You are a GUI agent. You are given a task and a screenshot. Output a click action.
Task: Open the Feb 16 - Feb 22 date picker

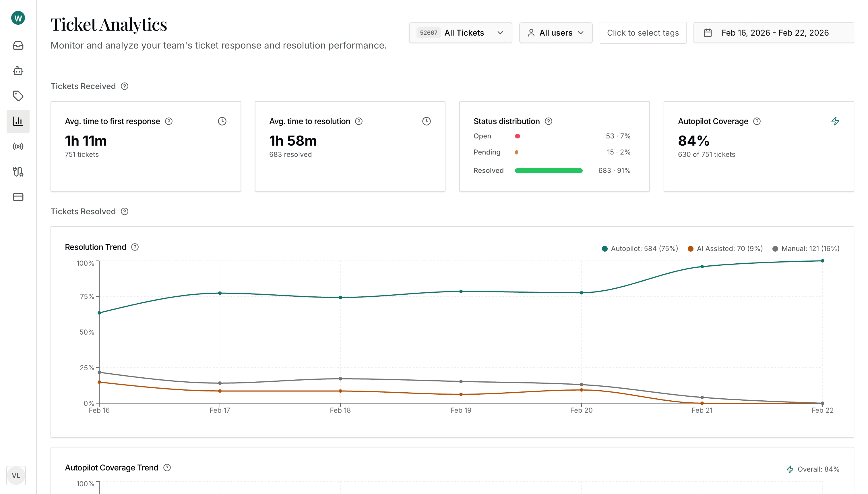[773, 32]
